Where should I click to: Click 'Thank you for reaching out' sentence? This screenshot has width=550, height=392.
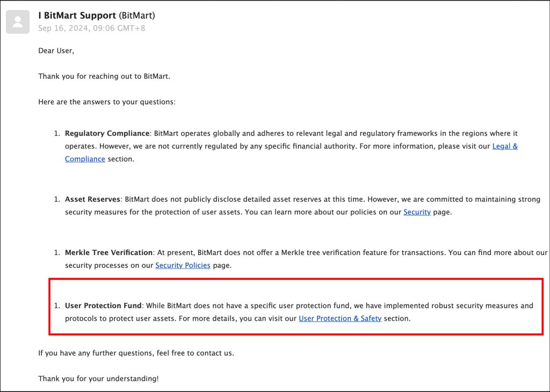[104, 76]
